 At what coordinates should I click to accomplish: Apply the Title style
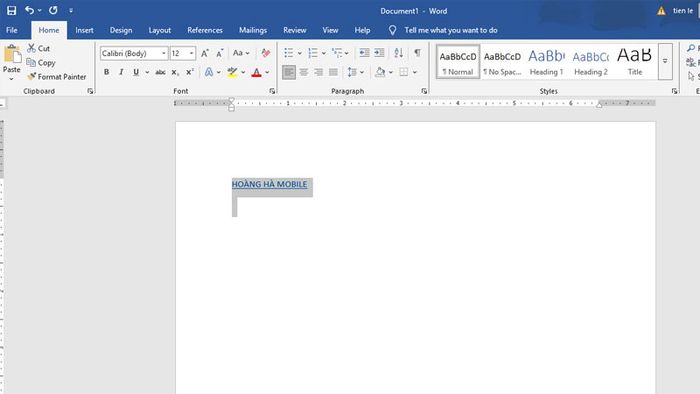[635, 62]
